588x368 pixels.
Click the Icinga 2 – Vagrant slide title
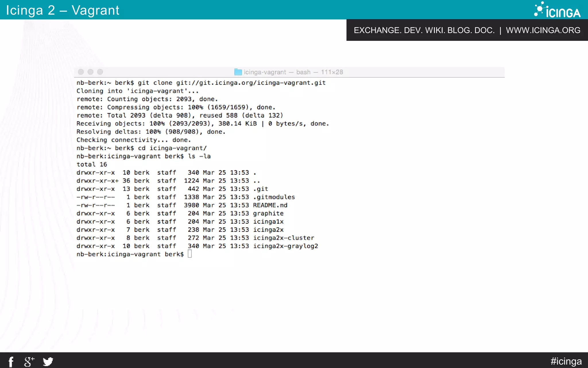63,10
